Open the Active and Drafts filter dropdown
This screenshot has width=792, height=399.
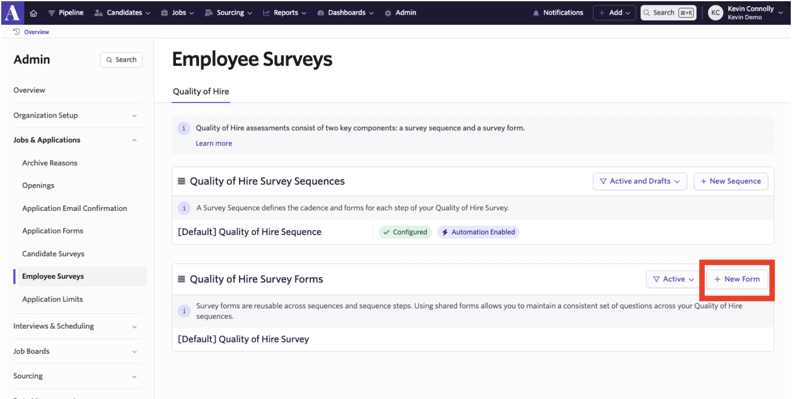tap(639, 181)
